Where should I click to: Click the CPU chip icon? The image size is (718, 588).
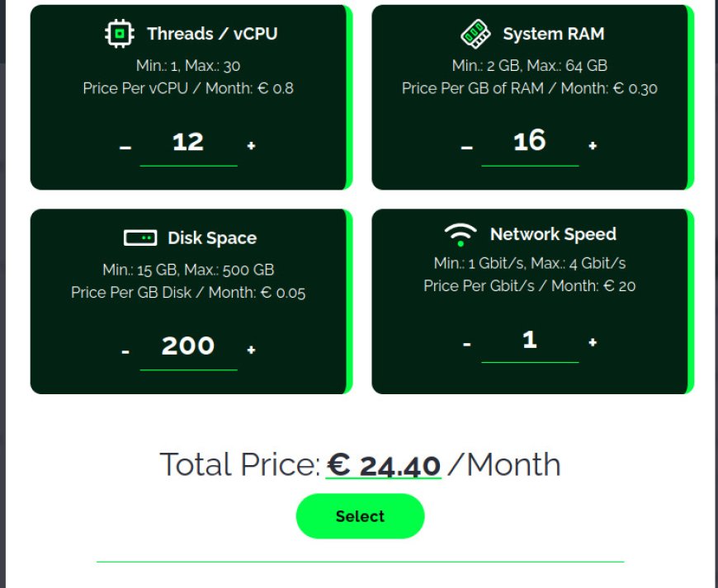click(120, 34)
